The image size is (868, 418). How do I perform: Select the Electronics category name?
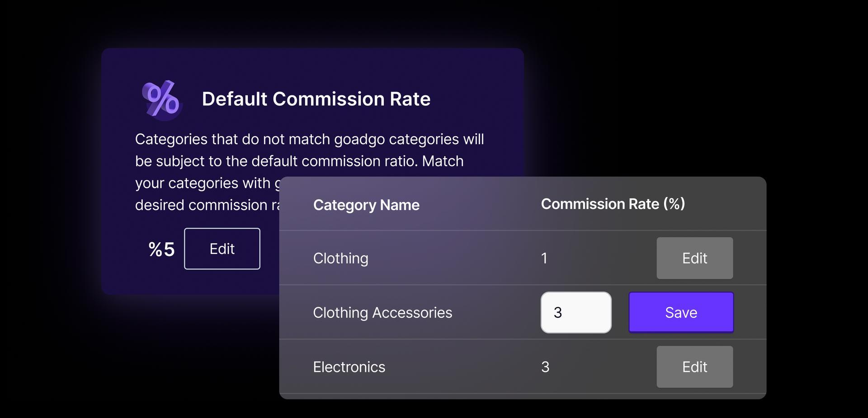[x=349, y=367]
